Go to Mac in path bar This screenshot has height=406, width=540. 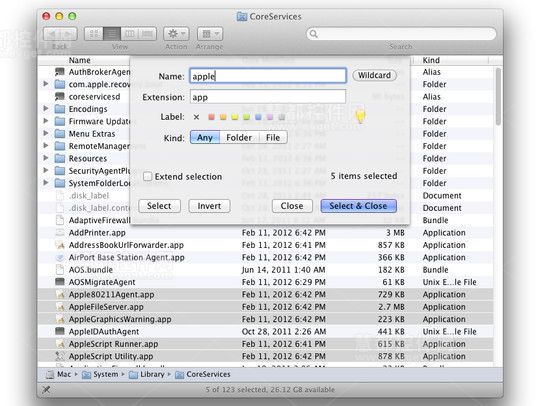(x=59, y=374)
